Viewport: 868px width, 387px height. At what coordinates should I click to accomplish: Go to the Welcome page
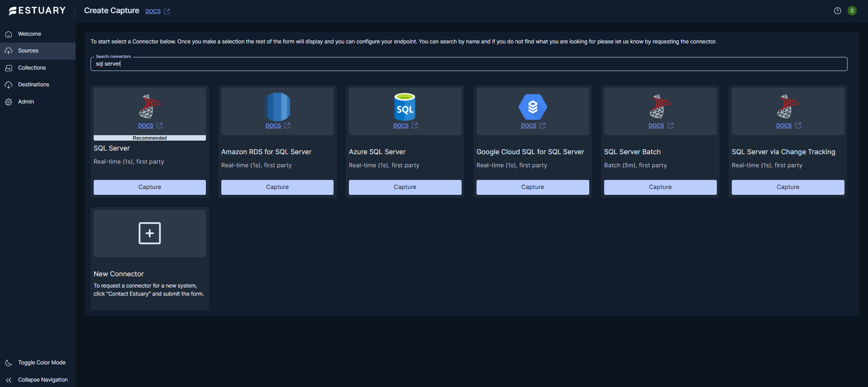38,34
